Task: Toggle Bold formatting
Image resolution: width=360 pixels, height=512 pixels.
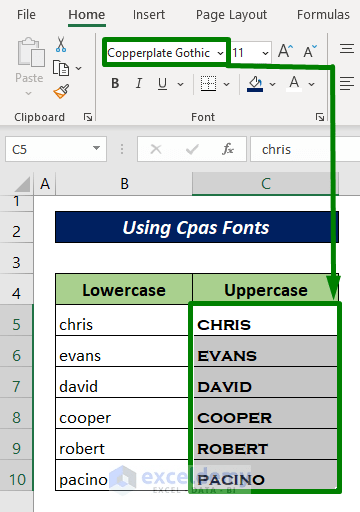Action: 115,83
